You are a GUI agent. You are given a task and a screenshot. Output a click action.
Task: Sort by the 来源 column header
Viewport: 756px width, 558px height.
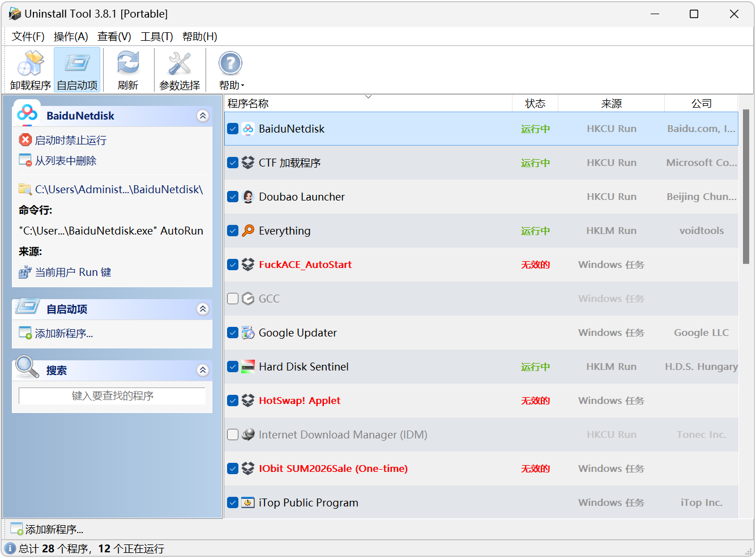[612, 103]
